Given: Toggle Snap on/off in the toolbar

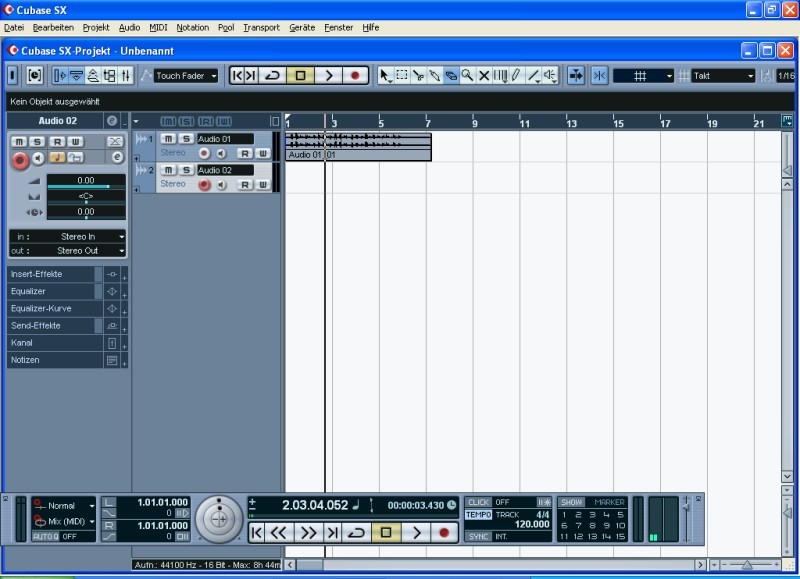Looking at the screenshot, I should coord(599,76).
